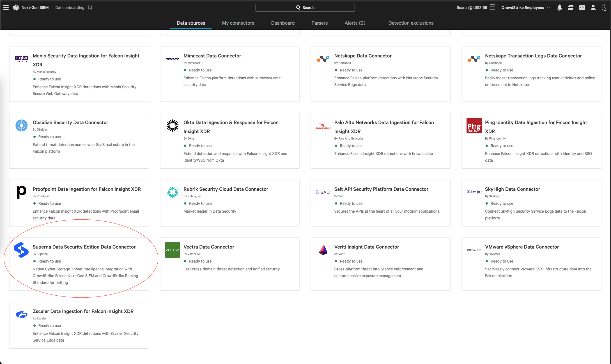The width and height of the screenshot is (611, 364).
Task: Open Salt API Security Platform title
Action: 381,189
